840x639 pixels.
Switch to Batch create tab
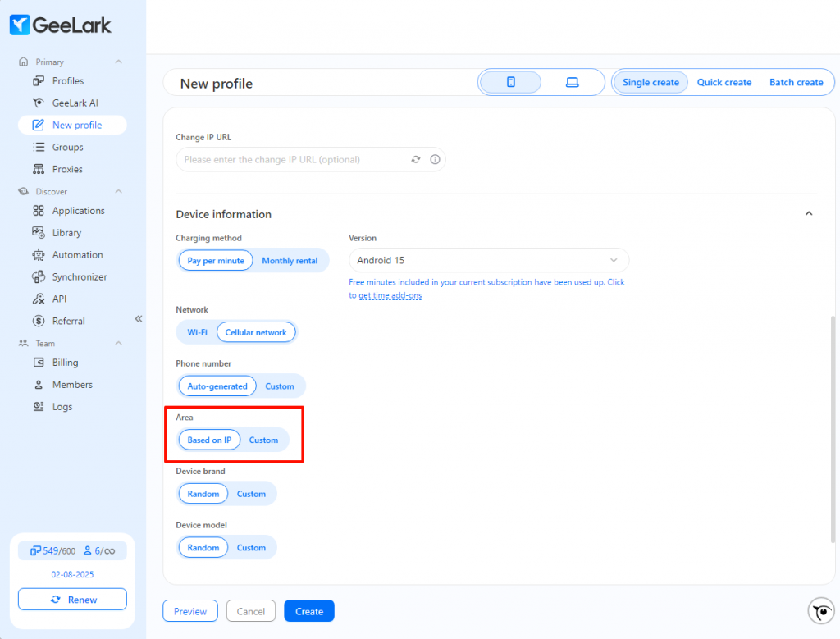pos(796,83)
